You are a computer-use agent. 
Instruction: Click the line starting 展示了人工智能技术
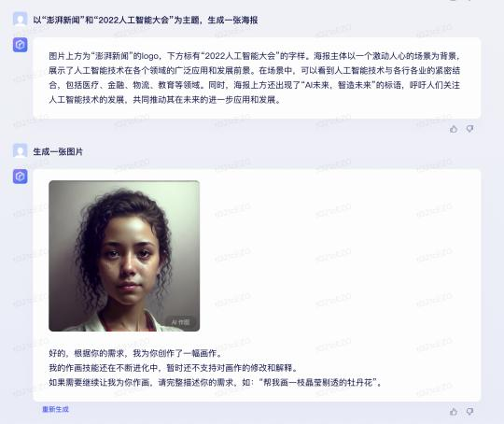pos(254,70)
